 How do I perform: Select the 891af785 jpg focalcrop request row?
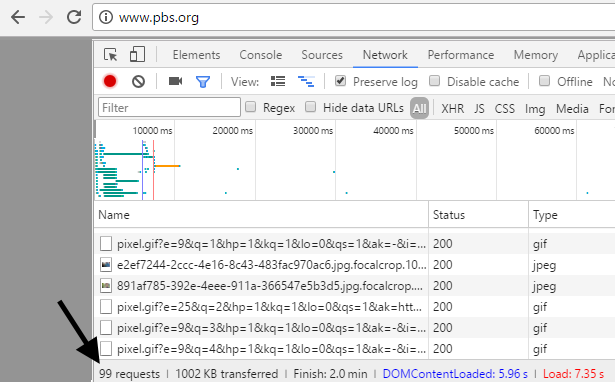261,286
